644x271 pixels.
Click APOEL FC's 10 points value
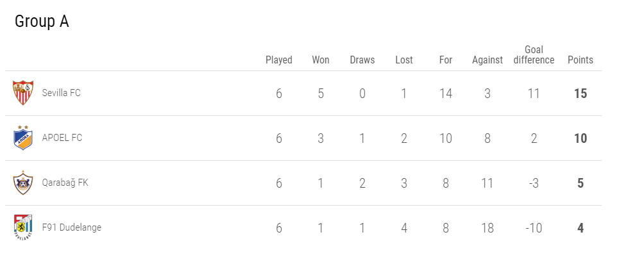(580, 138)
